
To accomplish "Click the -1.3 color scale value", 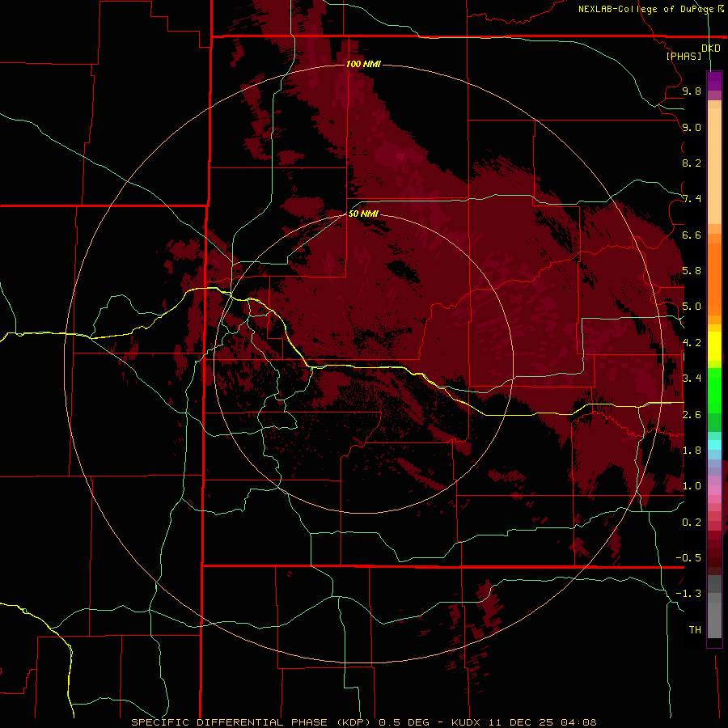I will pos(688,594).
